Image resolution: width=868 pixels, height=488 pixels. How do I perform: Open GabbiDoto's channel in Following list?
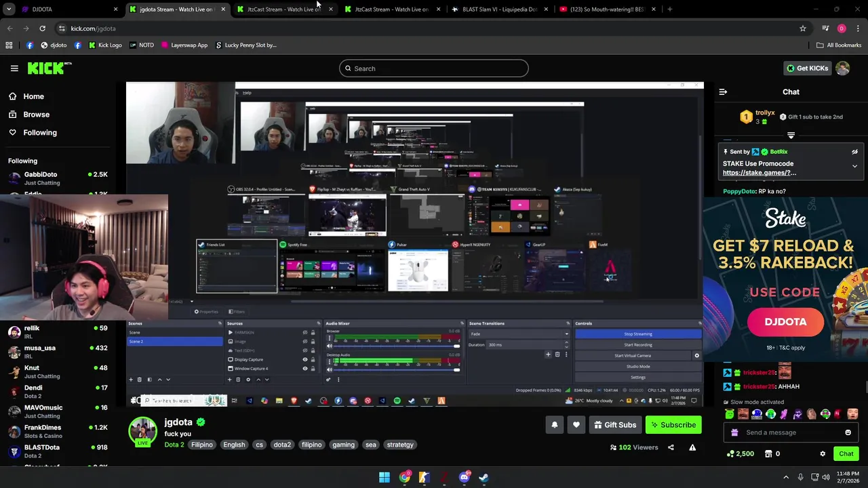[58, 178]
